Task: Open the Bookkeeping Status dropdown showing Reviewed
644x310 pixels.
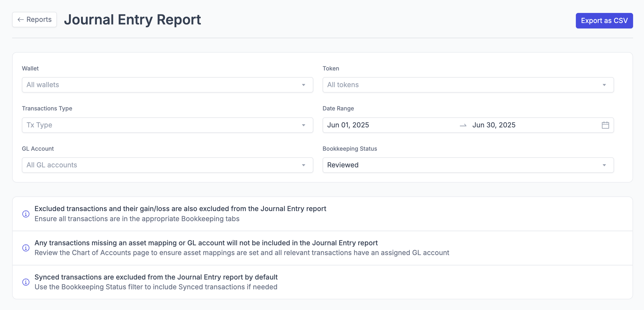Action: click(x=468, y=165)
